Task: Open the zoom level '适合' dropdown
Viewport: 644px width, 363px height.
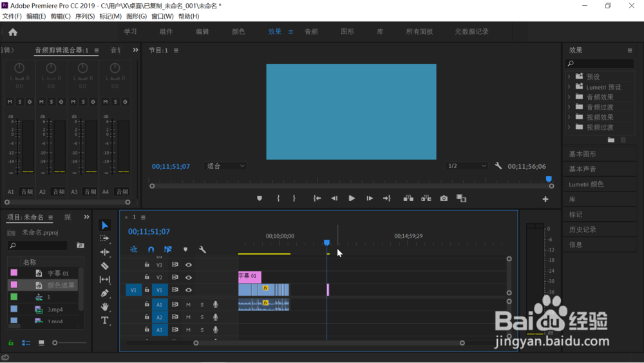Action: 225,166
